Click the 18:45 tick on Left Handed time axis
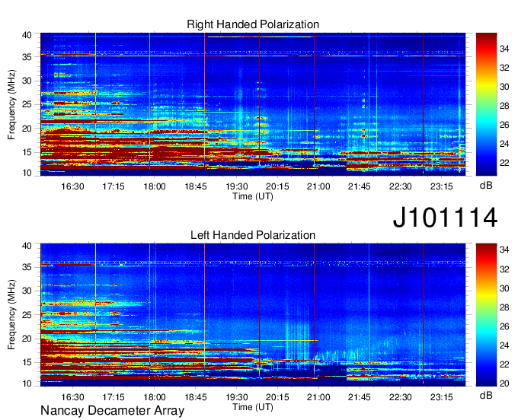This screenshot has width=518, height=420. (x=195, y=397)
